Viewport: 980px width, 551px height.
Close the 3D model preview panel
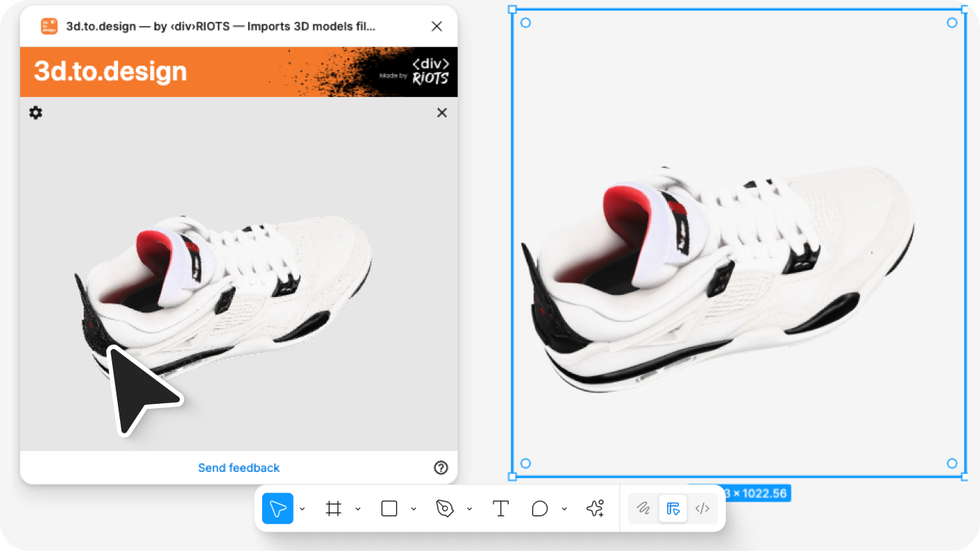tap(441, 113)
